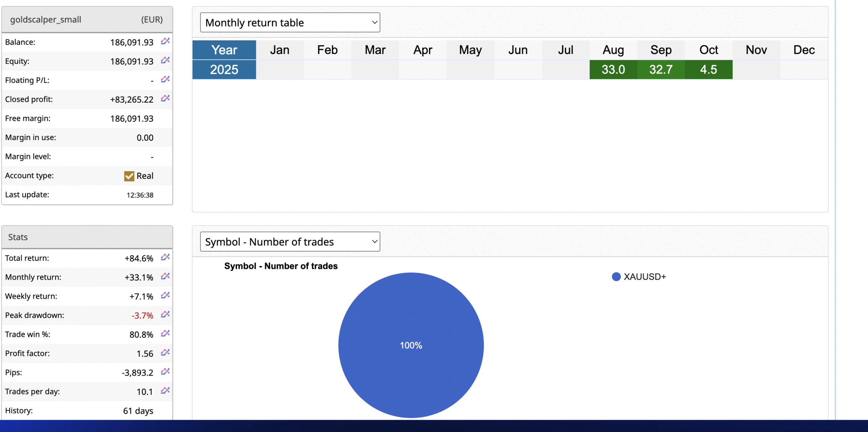868x432 pixels.
Task: Open the Total return chart icon
Action: pos(165,257)
